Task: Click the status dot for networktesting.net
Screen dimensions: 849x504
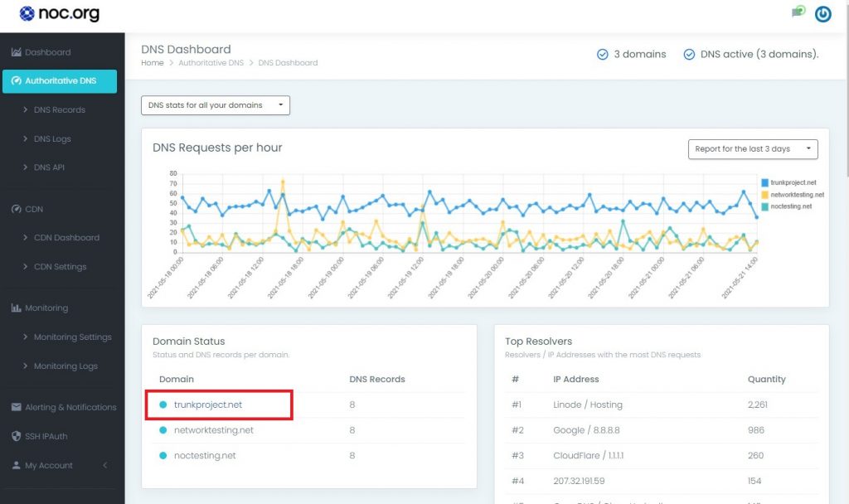Action: click(163, 430)
